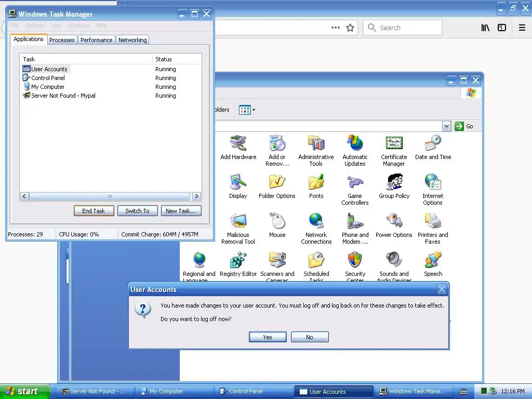The width and height of the screenshot is (532, 399).
Task: Open Mouse settings icon
Action: point(277,225)
